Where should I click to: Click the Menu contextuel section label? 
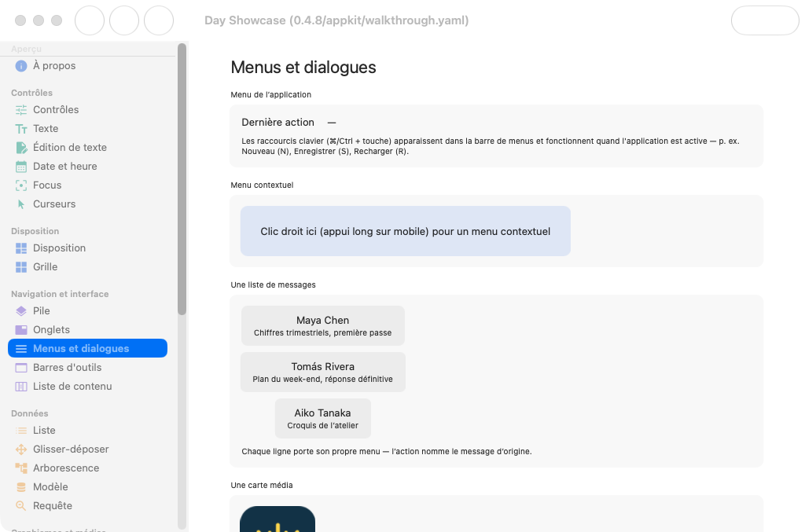[262, 185]
